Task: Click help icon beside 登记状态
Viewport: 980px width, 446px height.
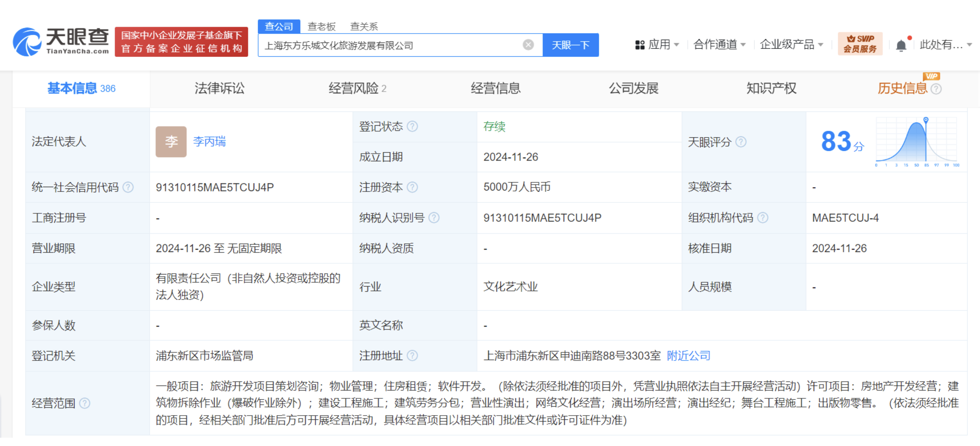Action: tap(412, 127)
